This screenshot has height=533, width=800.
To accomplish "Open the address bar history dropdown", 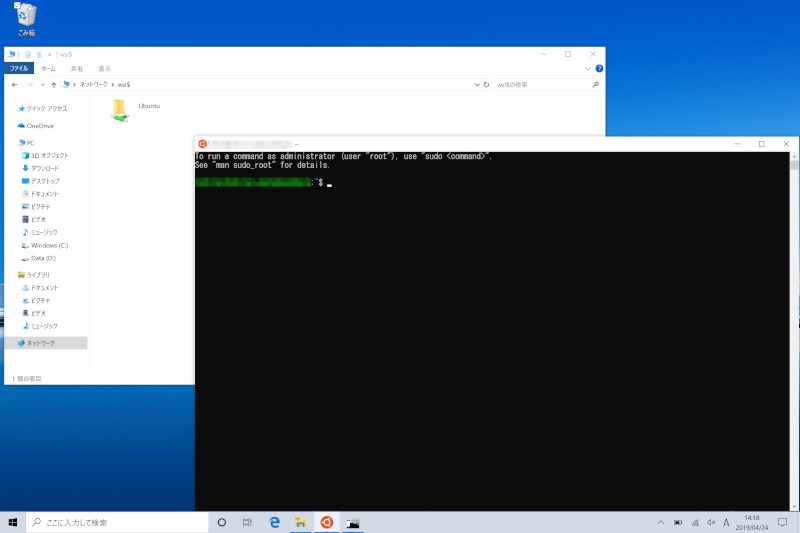I will [477, 85].
